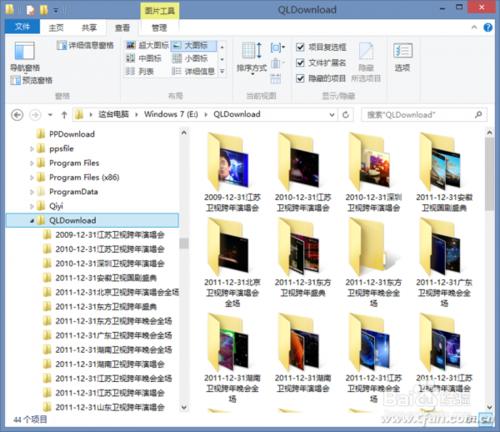The height and width of the screenshot is (432, 500).
Task: Choose the Details (详细信息) layout
Action: 194,71
